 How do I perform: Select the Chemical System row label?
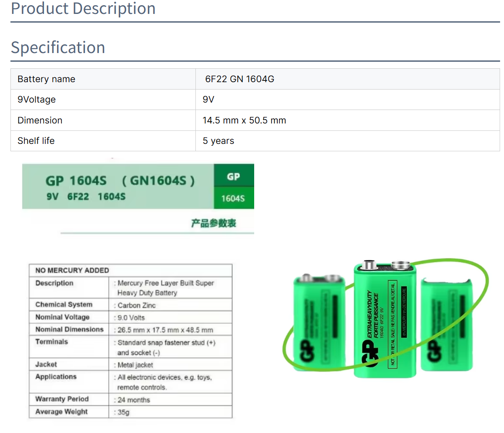[64, 305]
